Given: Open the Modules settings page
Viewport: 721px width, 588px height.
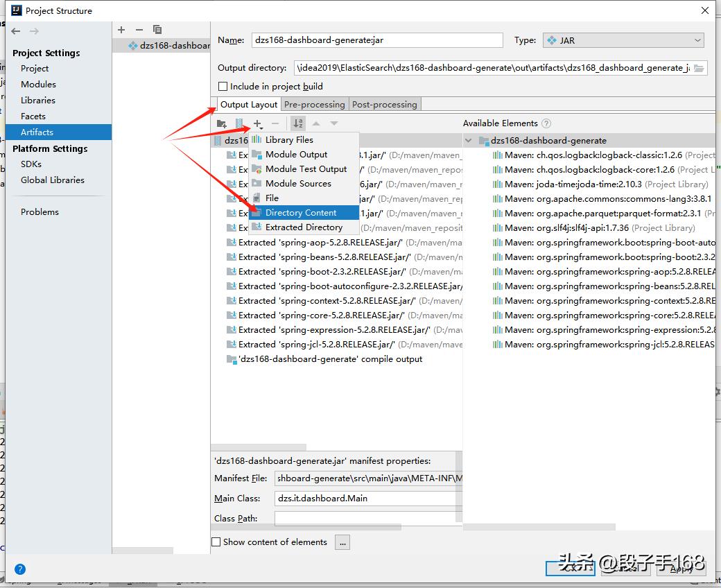Looking at the screenshot, I should [38, 84].
